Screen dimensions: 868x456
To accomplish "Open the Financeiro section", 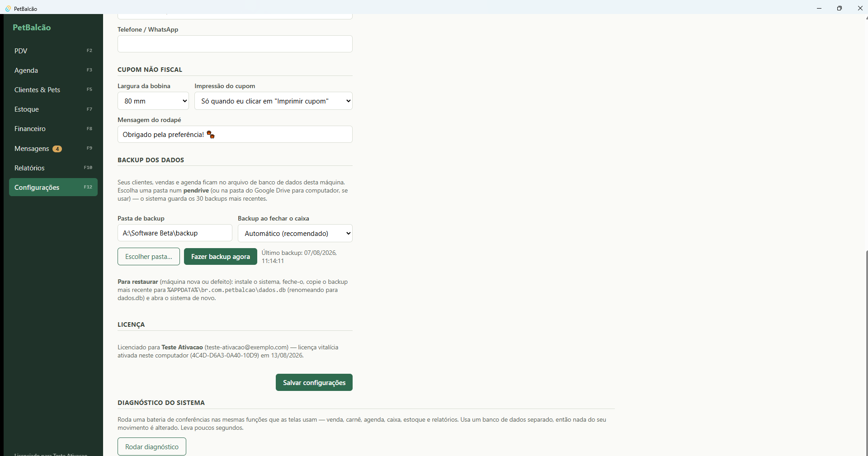I will pos(53,128).
